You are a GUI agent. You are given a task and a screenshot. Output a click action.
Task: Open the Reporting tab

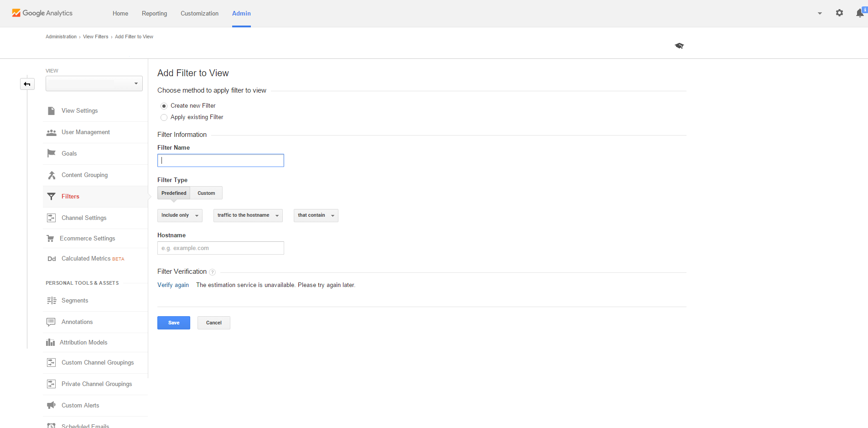point(154,13)
